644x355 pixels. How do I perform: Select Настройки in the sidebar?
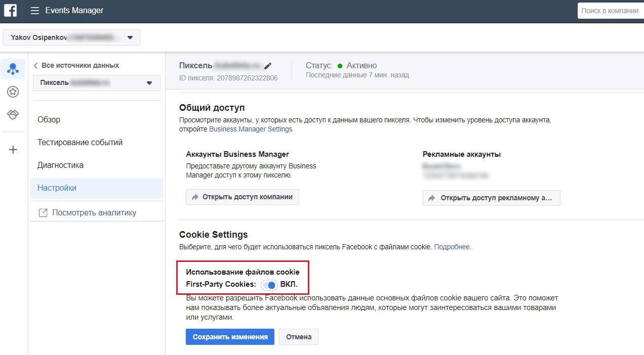tap(57, 188)
